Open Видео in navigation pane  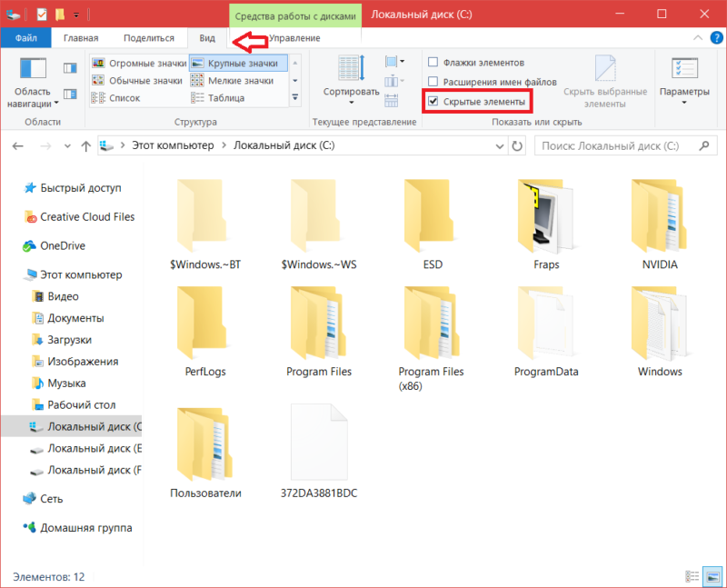tap(55, 296)
